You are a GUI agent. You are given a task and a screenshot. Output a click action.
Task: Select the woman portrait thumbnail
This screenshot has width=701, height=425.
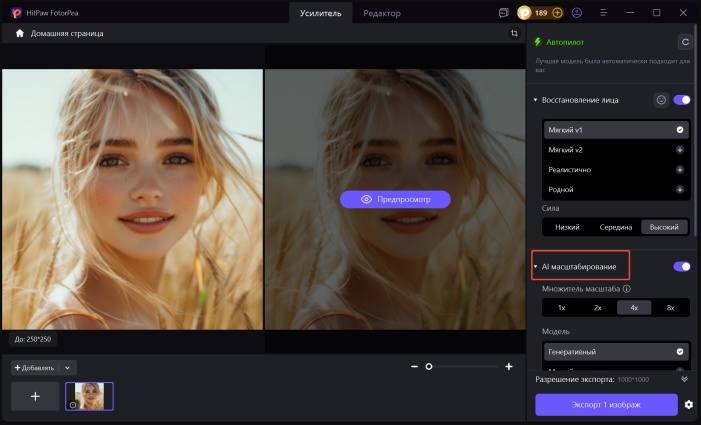pos(89,396)
